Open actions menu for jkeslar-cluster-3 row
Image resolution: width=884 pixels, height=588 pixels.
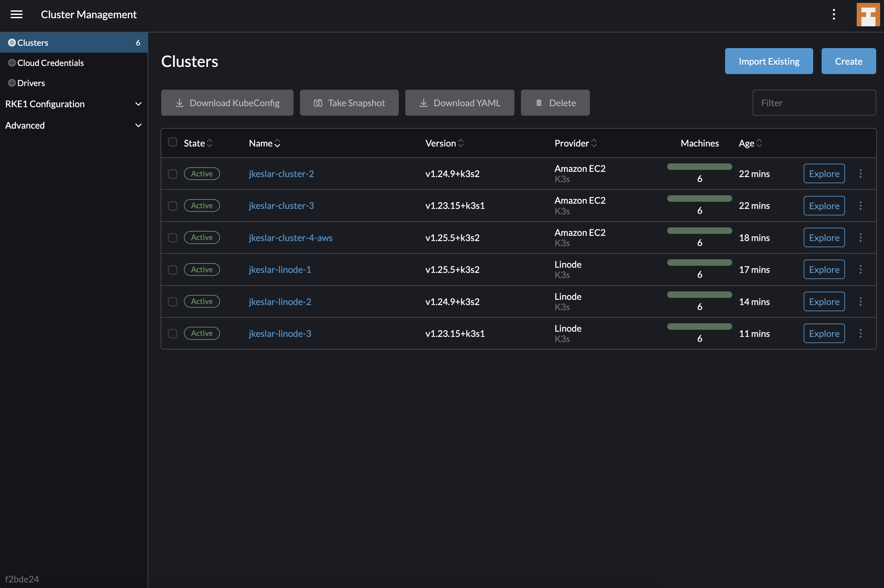(860, 206)
